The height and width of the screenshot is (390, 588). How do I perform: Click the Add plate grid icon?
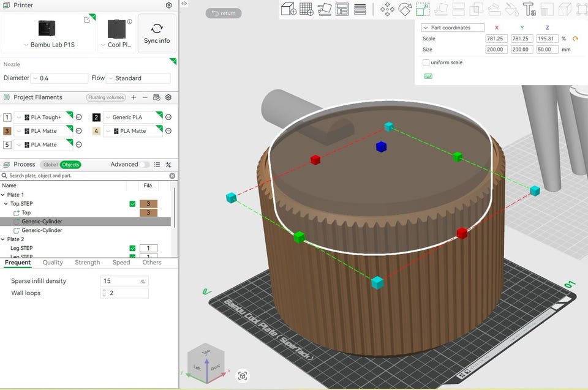pos(306,9)
